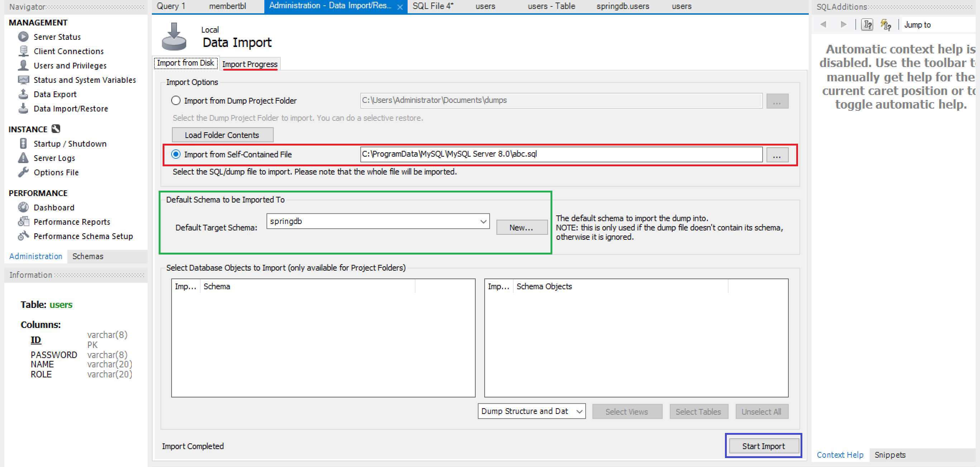Open the Dashboard performance icon
Viewport: 980px width, 467px height.
pos(23,207)
